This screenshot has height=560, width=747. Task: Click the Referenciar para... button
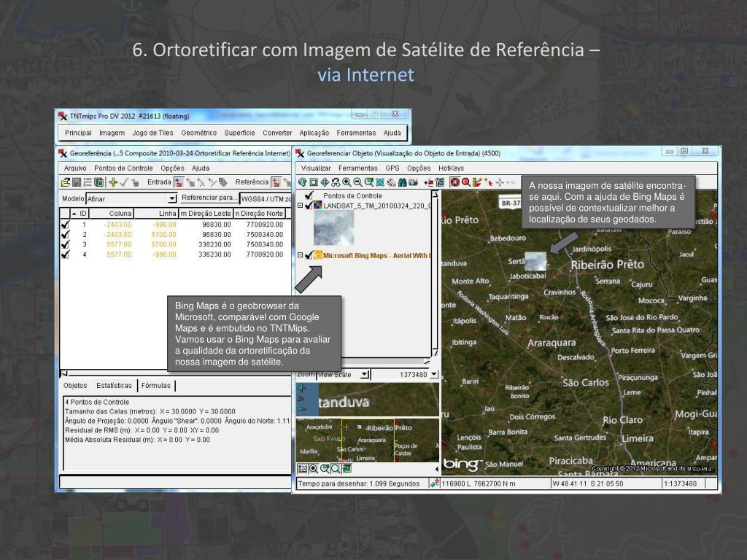[x=209, y=197]
